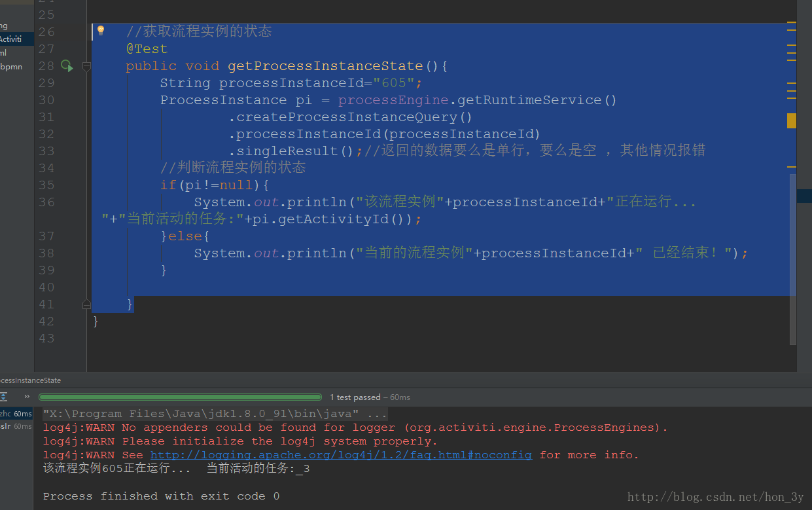Show more run toolbar actions (double chevron)
This screenshot has height=510, width=812.
[27, 397]
